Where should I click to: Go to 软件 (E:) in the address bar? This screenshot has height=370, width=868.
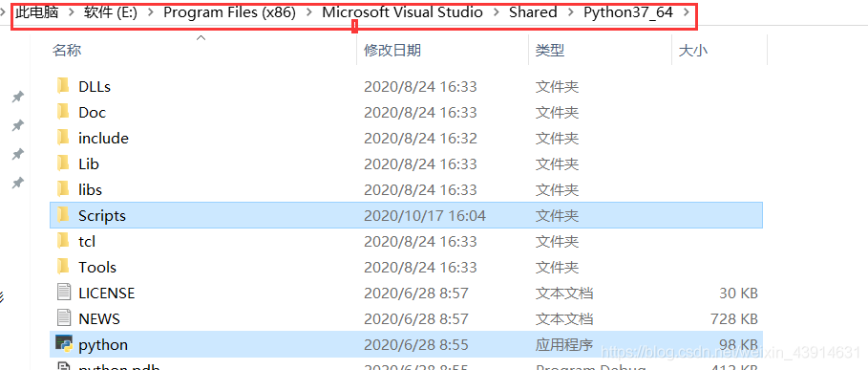[x=111, y=12]
